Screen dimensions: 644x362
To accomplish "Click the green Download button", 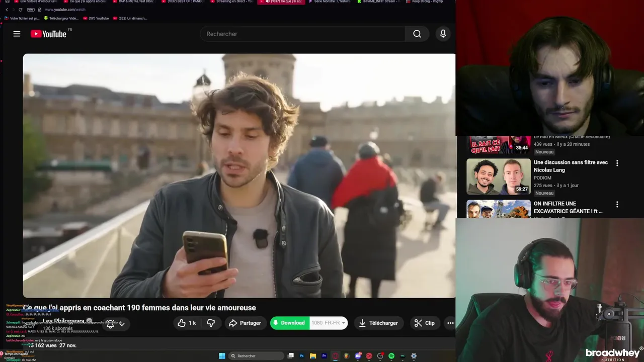I will [x=289, y=323].
